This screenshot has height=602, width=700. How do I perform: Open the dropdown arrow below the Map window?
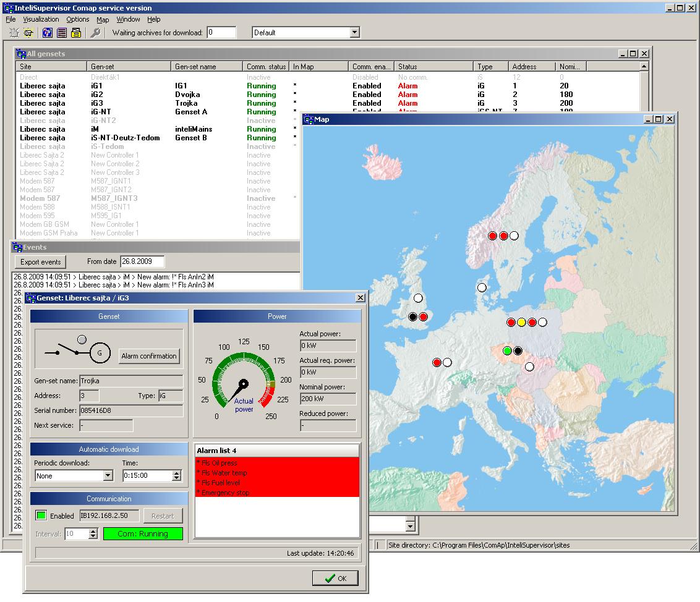point(410,526)
